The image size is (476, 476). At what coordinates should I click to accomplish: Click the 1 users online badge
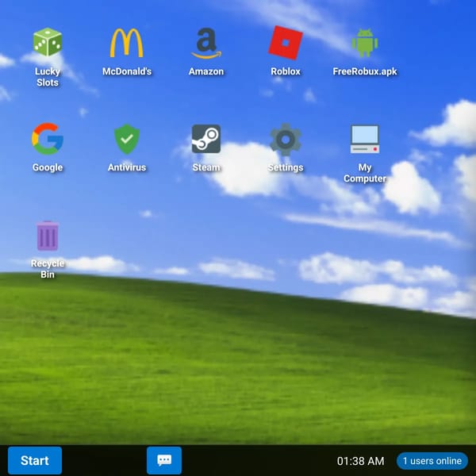click(x=432, y=461)
